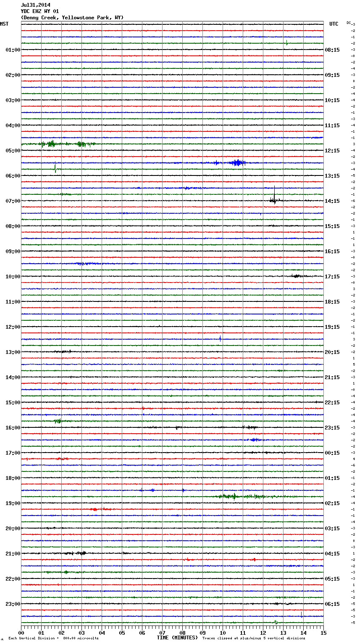
Task: Select the 21:00 MST time label
Action: (13, 554)
